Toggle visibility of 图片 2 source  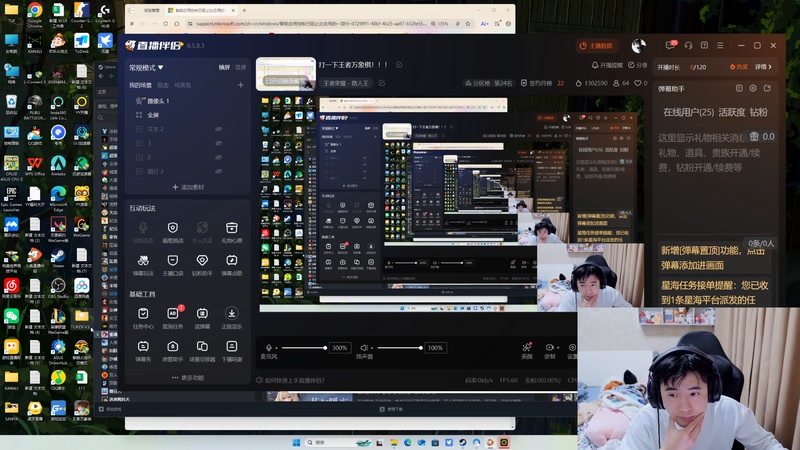[x=218, y=171]
